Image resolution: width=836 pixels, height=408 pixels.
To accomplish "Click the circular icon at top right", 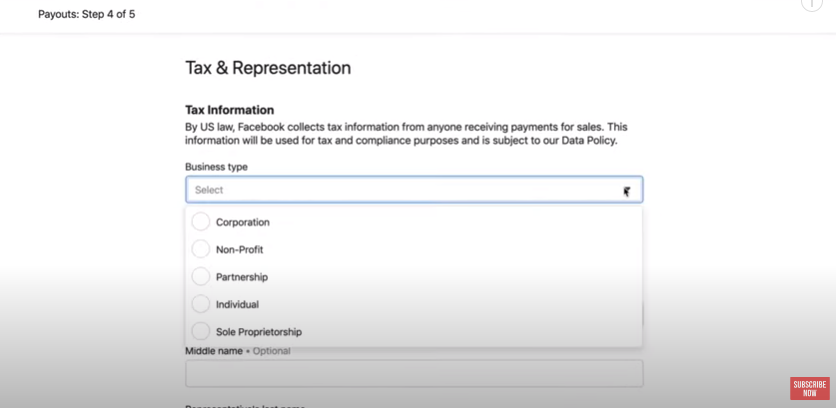I will pos(812,3).
